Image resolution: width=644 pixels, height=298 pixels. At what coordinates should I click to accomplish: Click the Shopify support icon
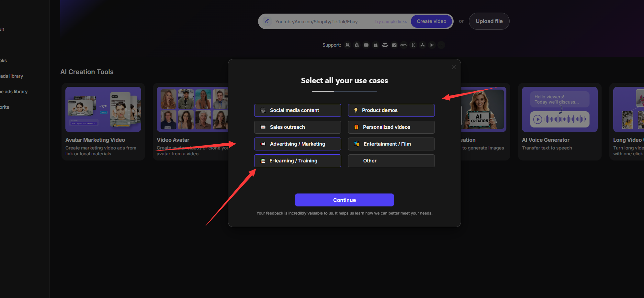[x=357, y=45]
